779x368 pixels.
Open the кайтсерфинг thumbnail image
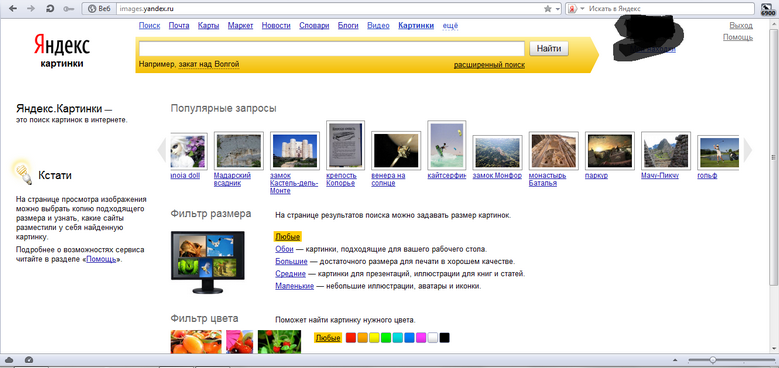tap(447, 145)
